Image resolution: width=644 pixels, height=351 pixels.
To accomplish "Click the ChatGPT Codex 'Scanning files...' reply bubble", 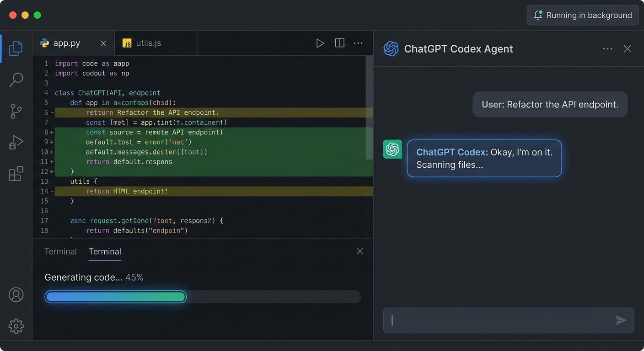I will [484, 158].
